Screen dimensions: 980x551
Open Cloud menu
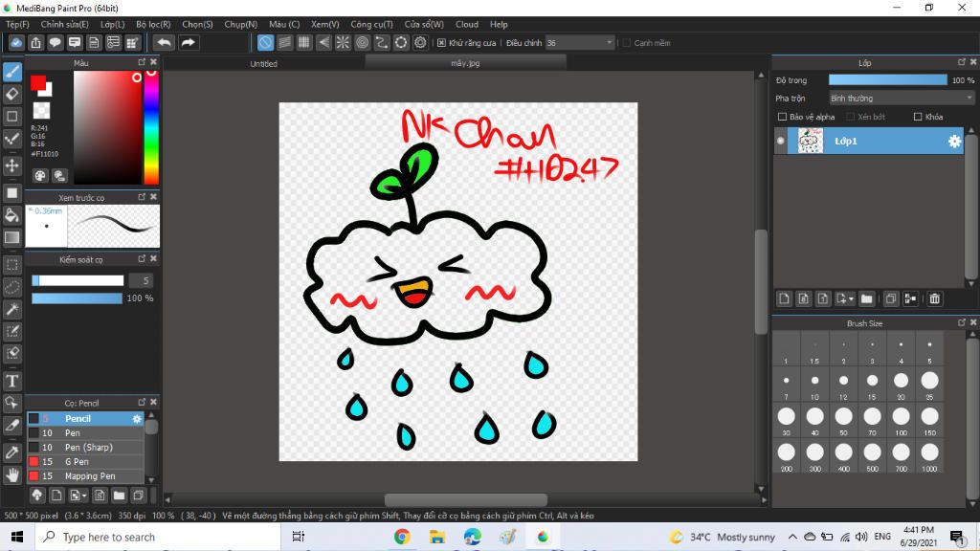click(x=467, y=24)
